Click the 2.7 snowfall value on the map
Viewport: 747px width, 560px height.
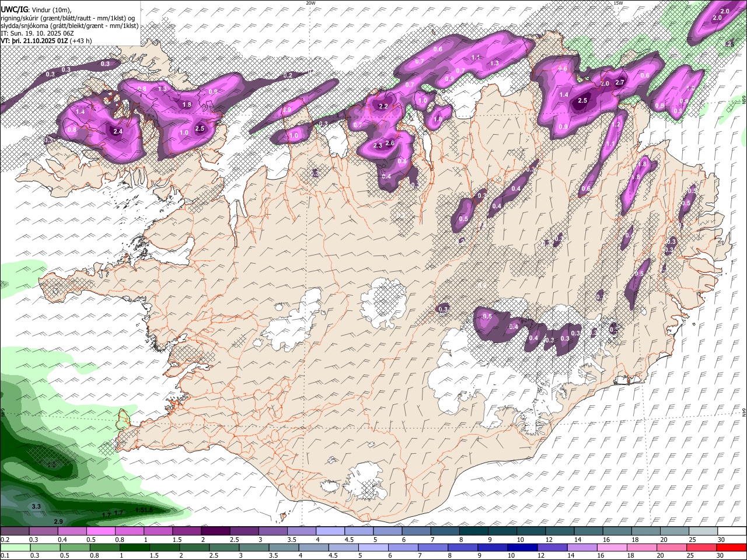[x=620, y=83]
